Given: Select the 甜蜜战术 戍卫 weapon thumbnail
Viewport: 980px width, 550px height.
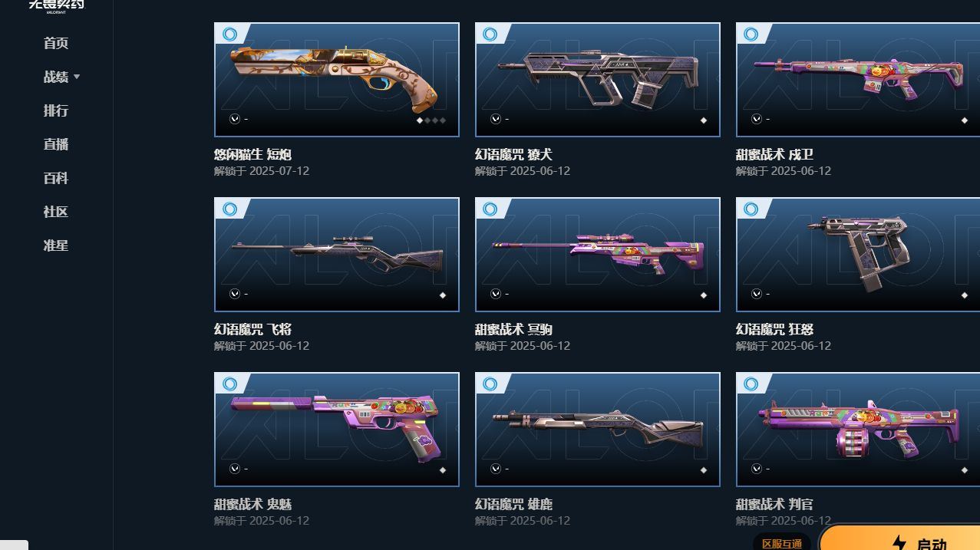Looking at the screenshot, I should tap(858, 80).
